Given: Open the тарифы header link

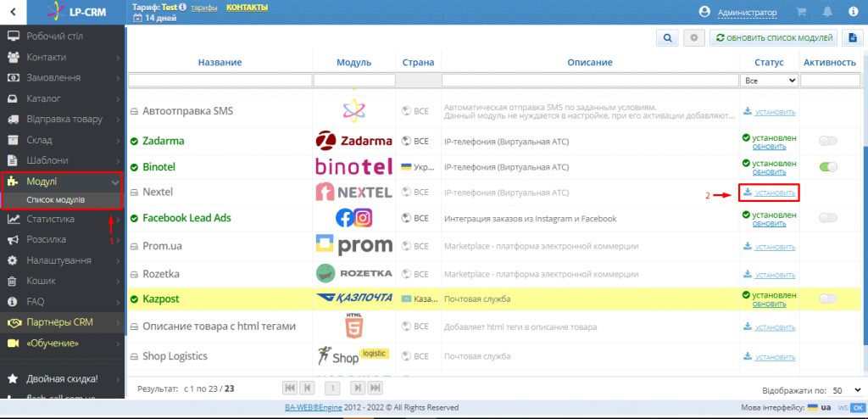Looking at the screenshot, I should click(x=203, y=8).
